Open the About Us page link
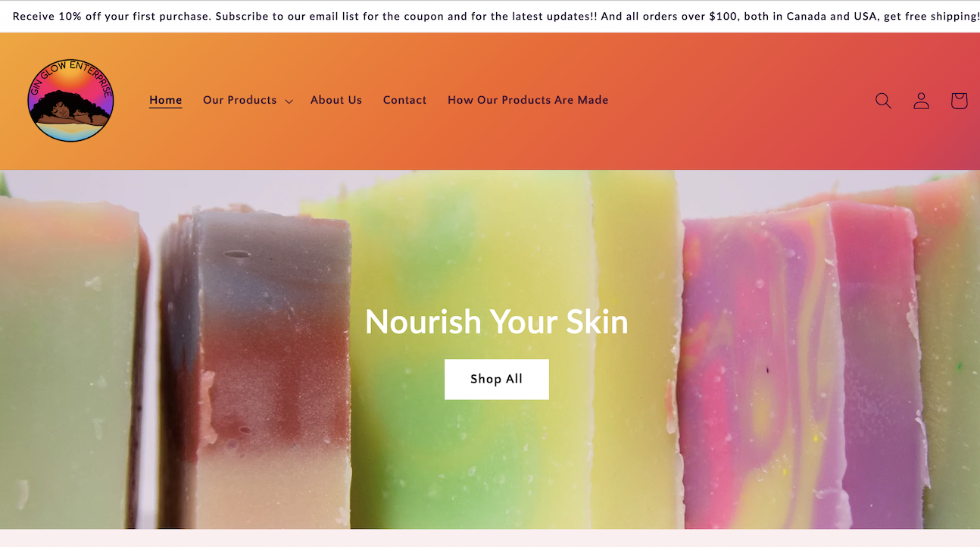 (336, 100)
